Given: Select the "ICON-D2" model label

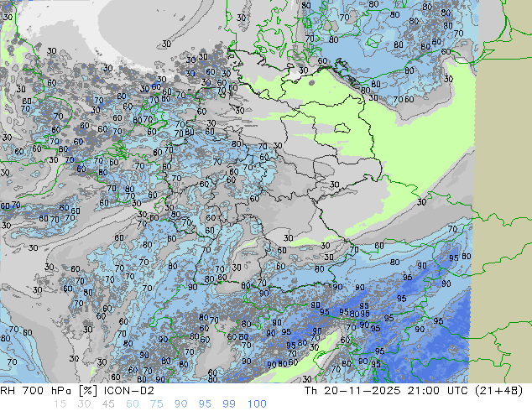Looking at the screenshot, I should pyautogui.click(x=129, y=391).
